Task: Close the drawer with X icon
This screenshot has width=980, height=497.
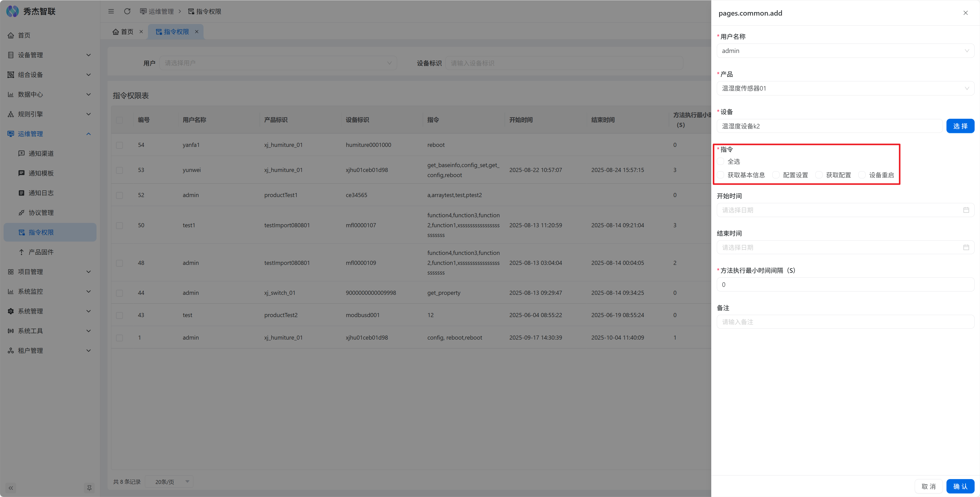Action: click(x=966, y=13)
